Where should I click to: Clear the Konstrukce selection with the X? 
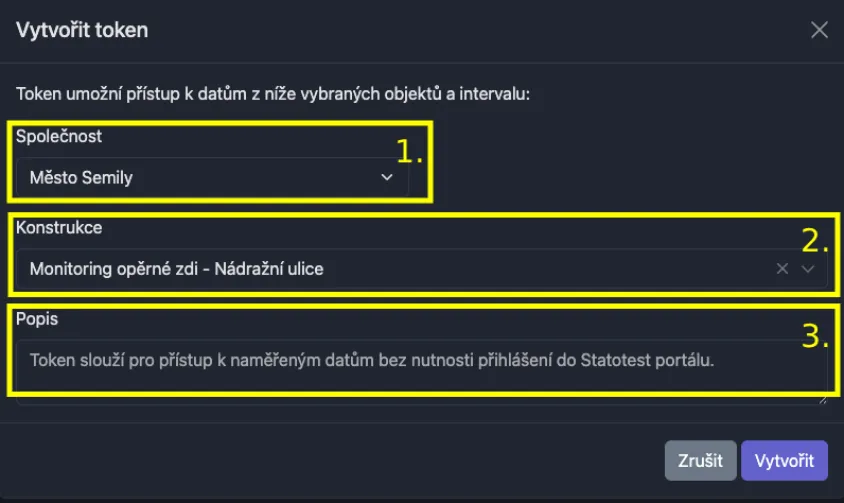click(782, 269)
